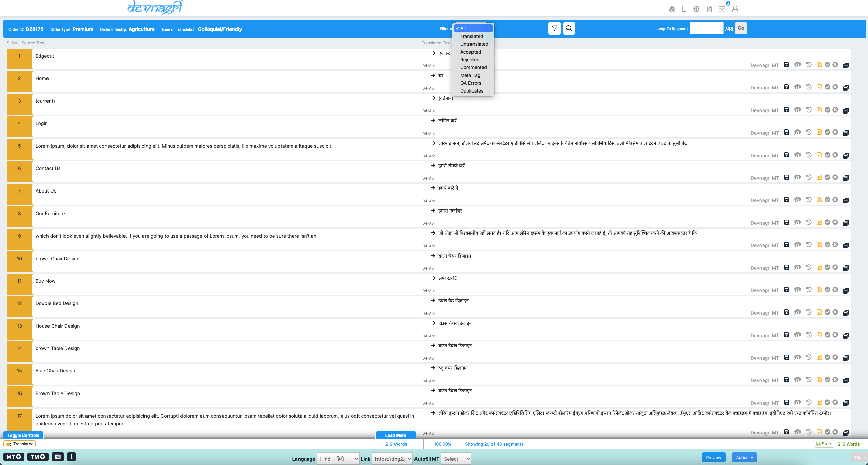Viewport: 868px width, 465px height.
Task: Click 'Devnagri MT' label on About Us row
Action: (x=765, y=200)
